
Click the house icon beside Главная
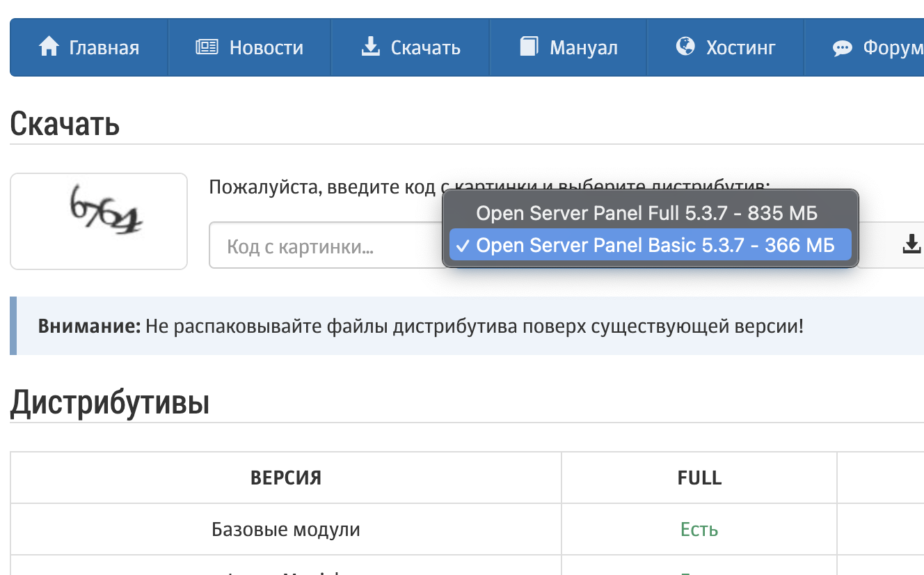point(49,47)
